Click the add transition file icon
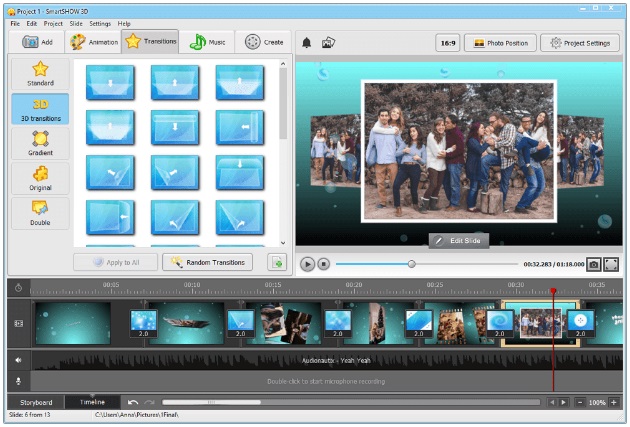The height and width of the screenshot is (427, 630). (277, 262)
